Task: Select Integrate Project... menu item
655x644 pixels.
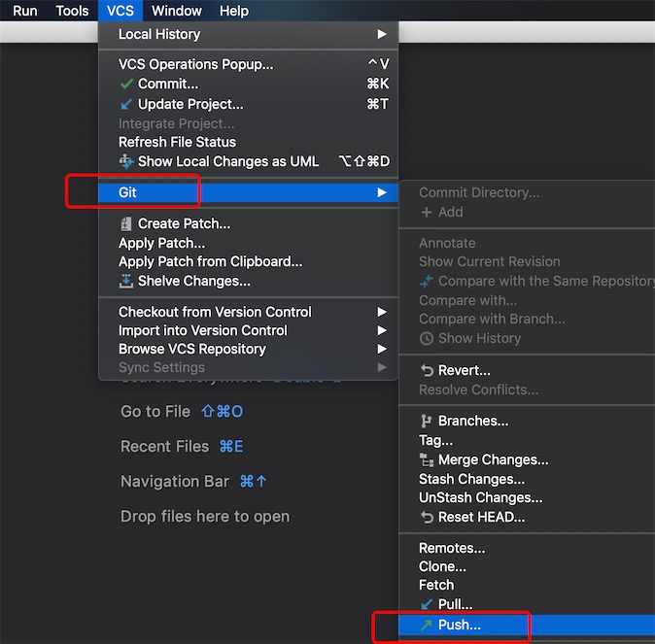Action: (248, 123)
